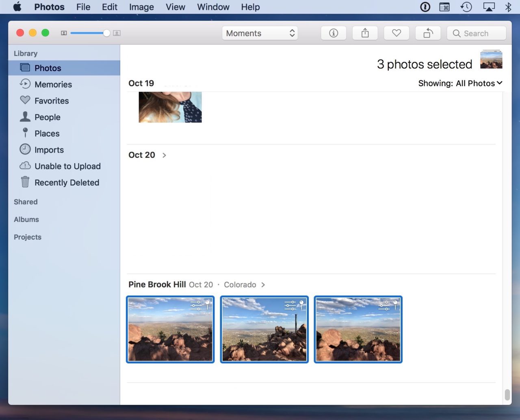This screenshot has height=420, width=520.
Task: Select the first Pine Brook Hill photo
Action: 170,330
